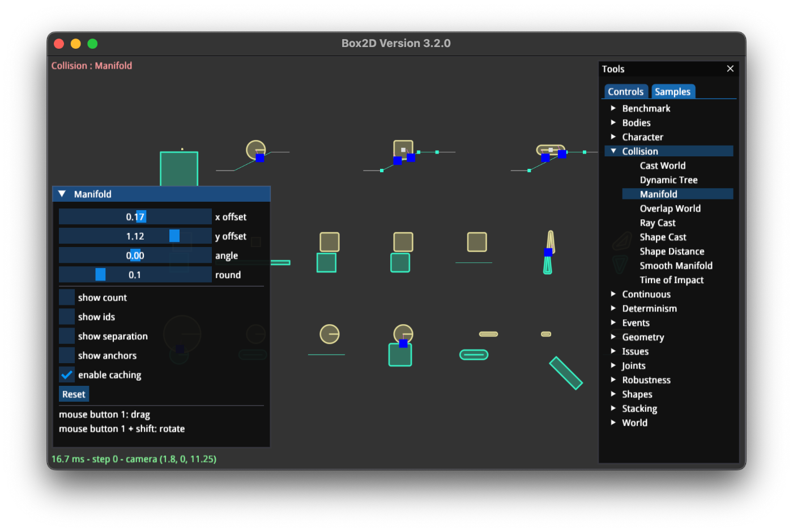This screenshot has width=793, height=532.
Task: Click the Reset button
Action: point(74,394)
